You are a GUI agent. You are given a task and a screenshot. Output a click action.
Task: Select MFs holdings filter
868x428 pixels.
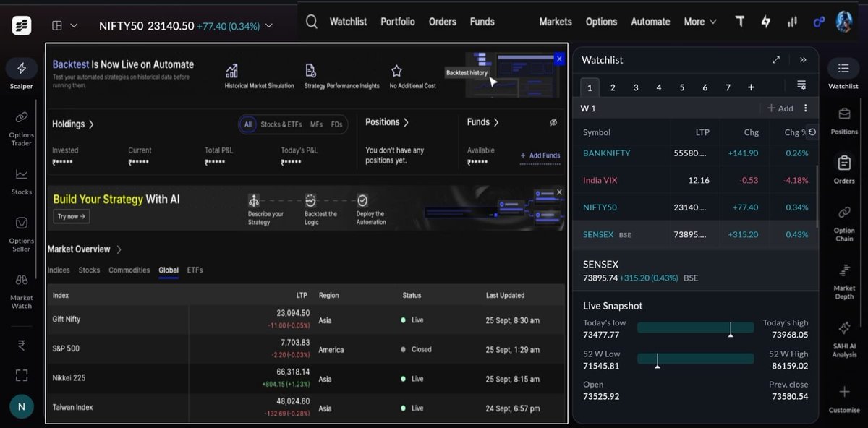coord(316,124)
